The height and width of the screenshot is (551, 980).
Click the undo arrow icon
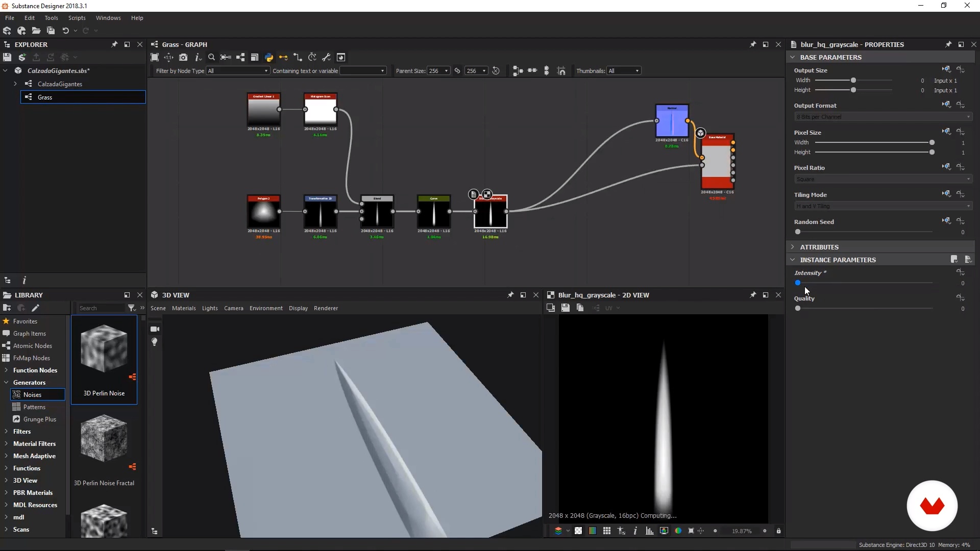tap(65, 31)
